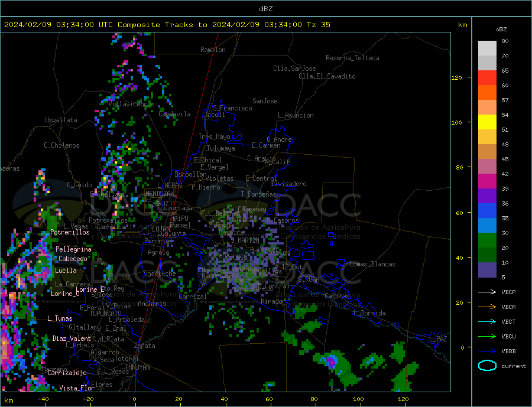The image size is (532, 407).
Task: Pick the light blue 30-35 dBZ swatch
Action: tap(487, 226)
